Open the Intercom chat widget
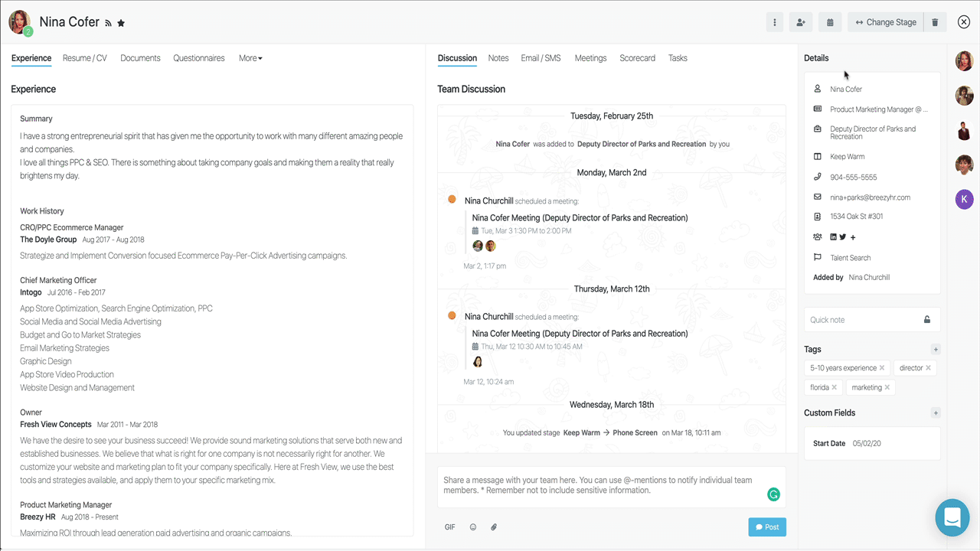980x551 pixels. point(952,518)
